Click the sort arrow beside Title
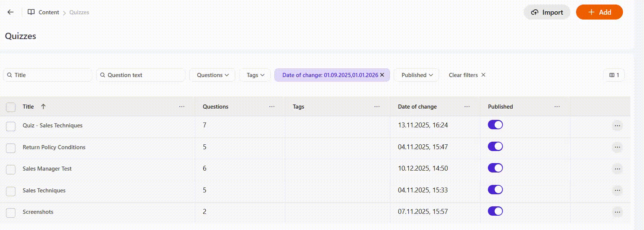Image resolution: width=644 pixels, height=230 pixels. click(44, 107)
